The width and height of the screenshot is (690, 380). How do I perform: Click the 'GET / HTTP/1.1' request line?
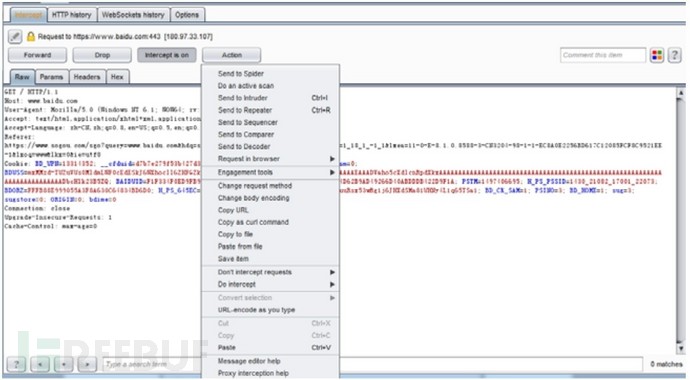(31, 92)
